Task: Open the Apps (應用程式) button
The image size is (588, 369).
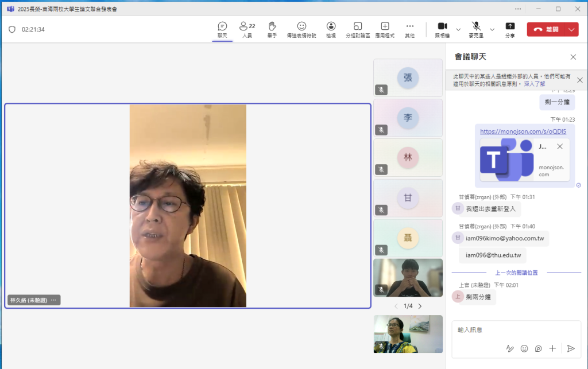Action: 385,30
